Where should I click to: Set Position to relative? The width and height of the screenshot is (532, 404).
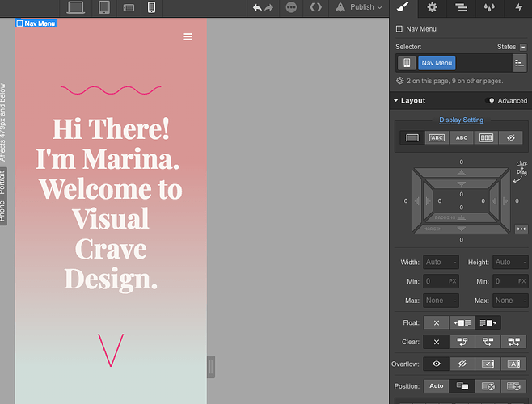(462, 386)
